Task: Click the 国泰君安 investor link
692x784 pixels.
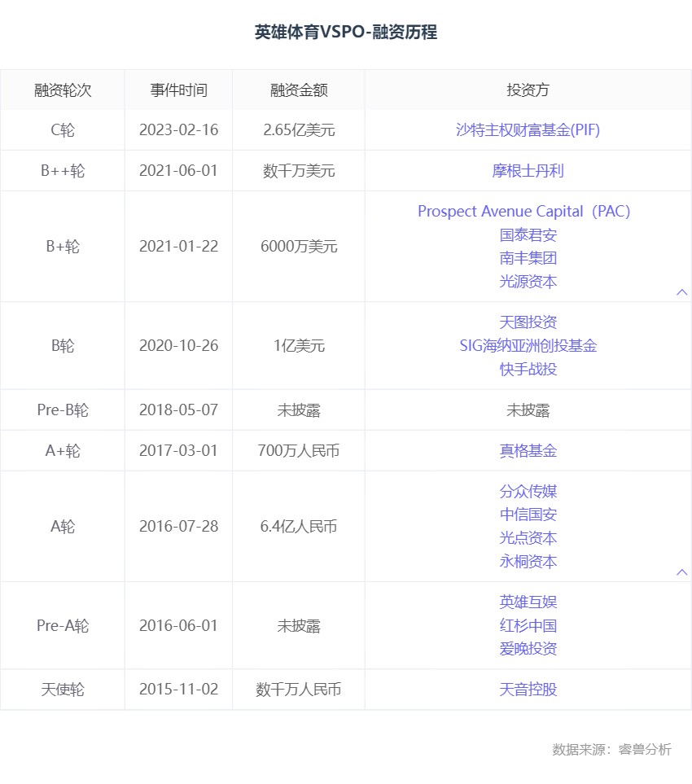Action: 528,235
